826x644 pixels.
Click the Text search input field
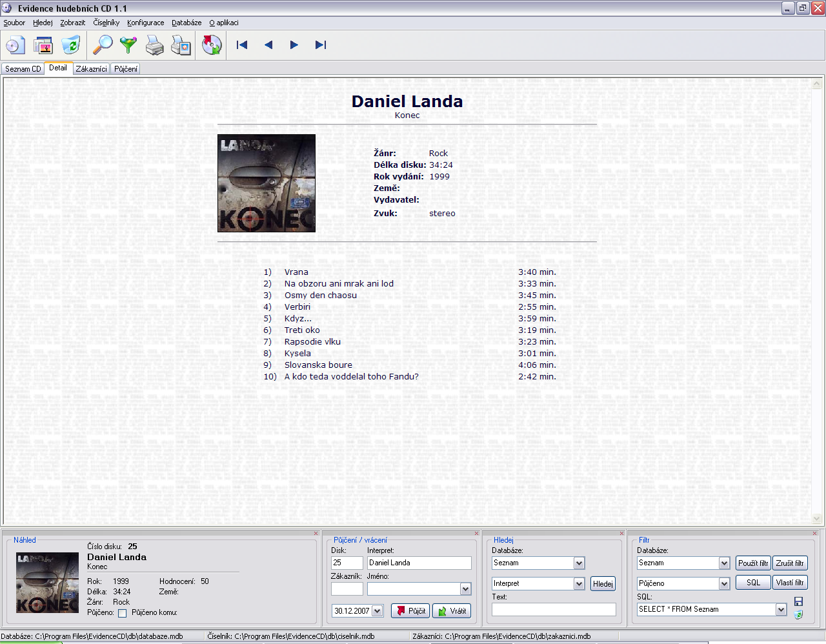554,610
